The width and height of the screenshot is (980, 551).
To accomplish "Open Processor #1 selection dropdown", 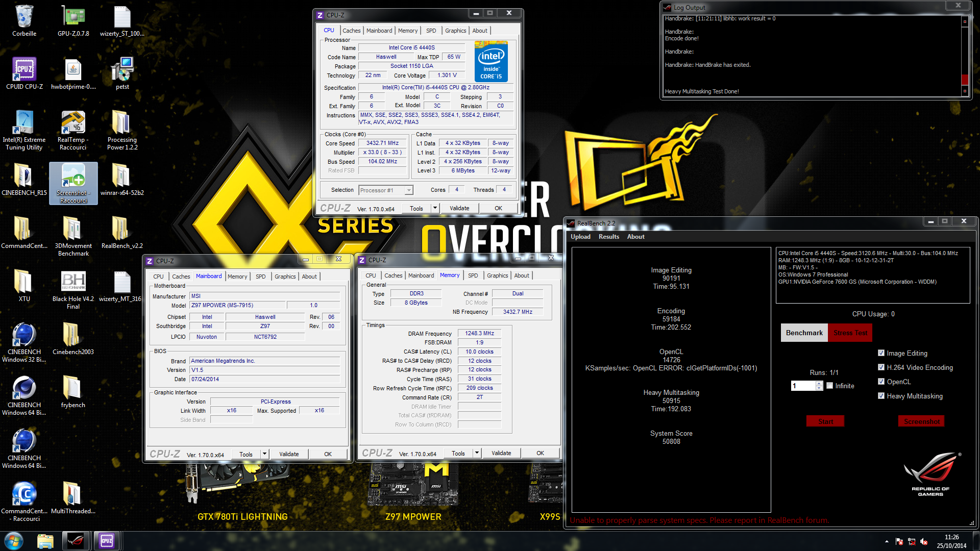I will pyautogui.click(x=386, y=190).
